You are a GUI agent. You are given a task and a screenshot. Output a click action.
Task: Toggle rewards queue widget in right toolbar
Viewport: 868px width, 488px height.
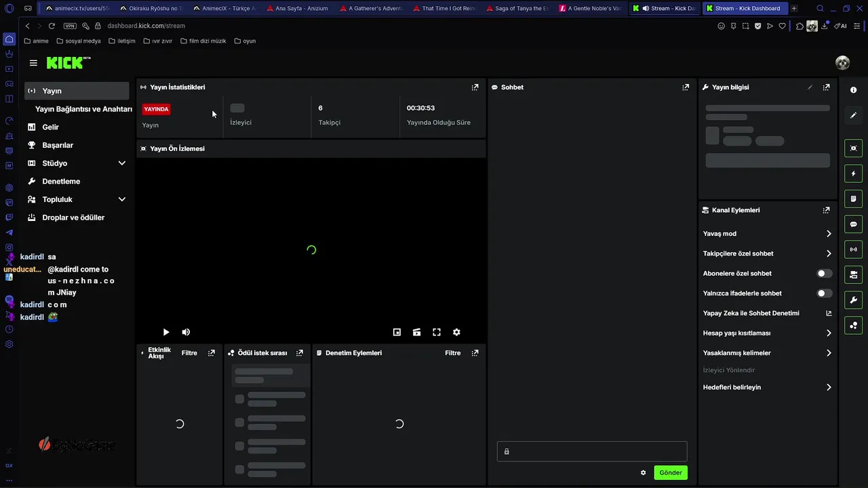(x=853, y=325)
